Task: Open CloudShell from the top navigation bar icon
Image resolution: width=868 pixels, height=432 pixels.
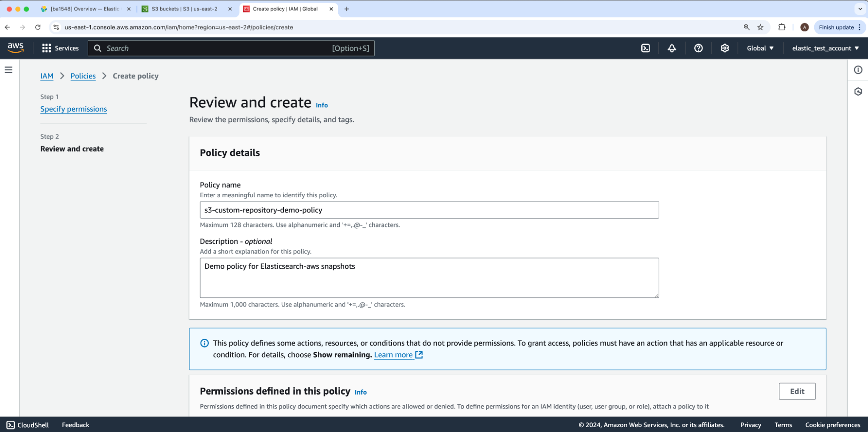Action: (x=645, y=48)
